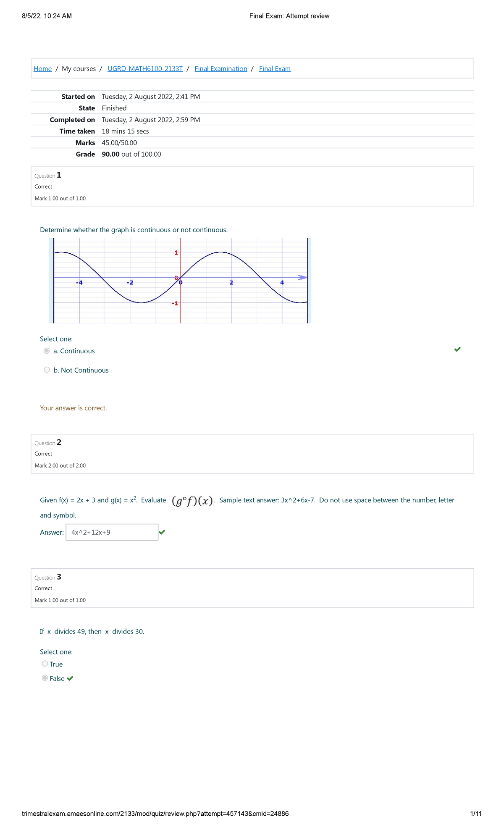Open the Final Examination link
This screenshot has height=830, width=504.
click(x=220, y=68)
